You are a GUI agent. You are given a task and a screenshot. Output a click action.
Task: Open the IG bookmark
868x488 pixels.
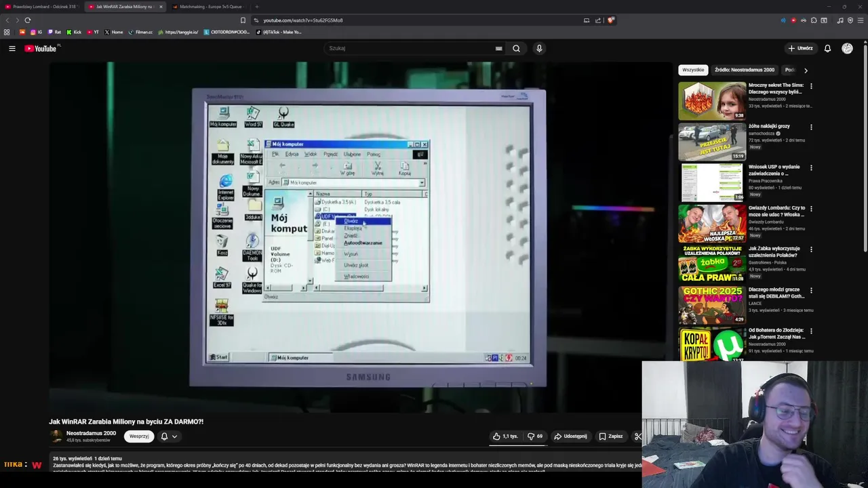tap(36, 32)
